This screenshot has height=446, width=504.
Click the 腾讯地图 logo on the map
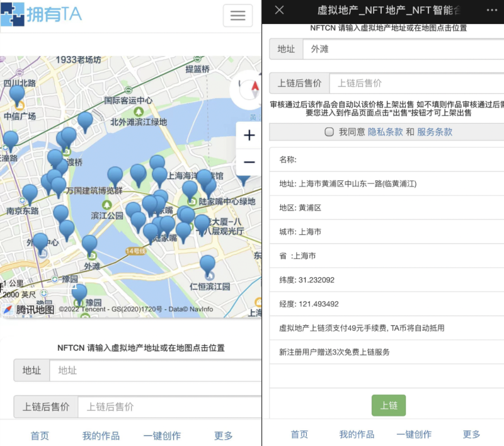point(28,310)
